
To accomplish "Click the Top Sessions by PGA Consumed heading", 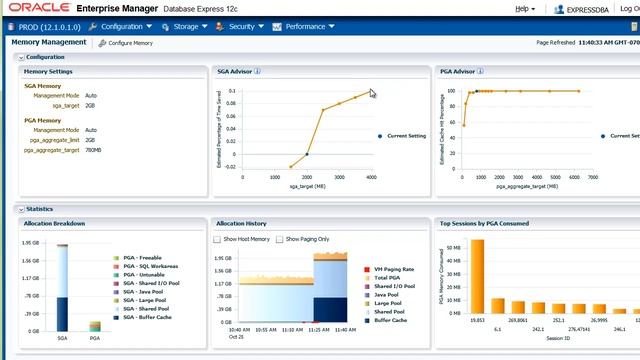I will click(x=484, y=224).
